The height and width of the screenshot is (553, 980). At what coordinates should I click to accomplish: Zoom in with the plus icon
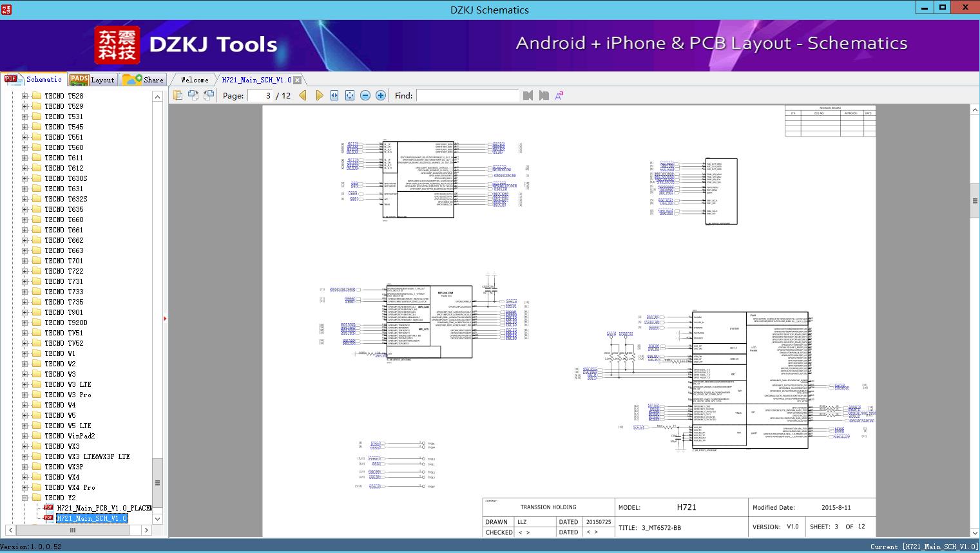coord(381,95)
